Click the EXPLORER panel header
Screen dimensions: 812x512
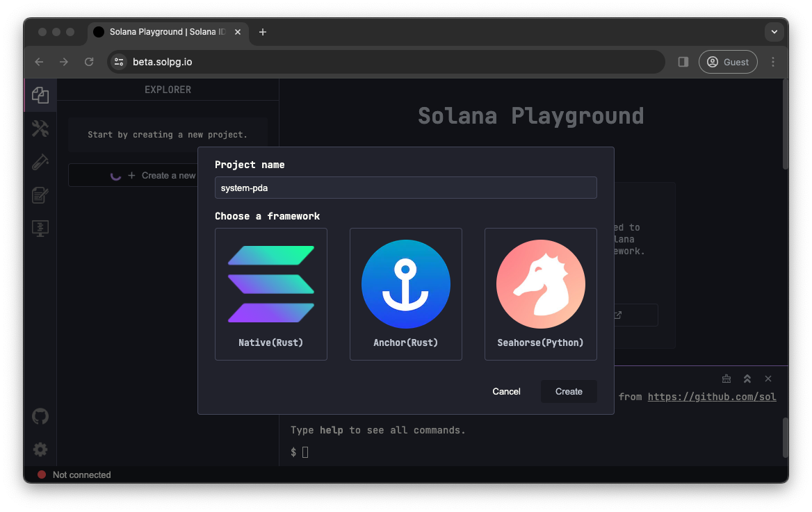pyautogui.click(x=168, y=90)
